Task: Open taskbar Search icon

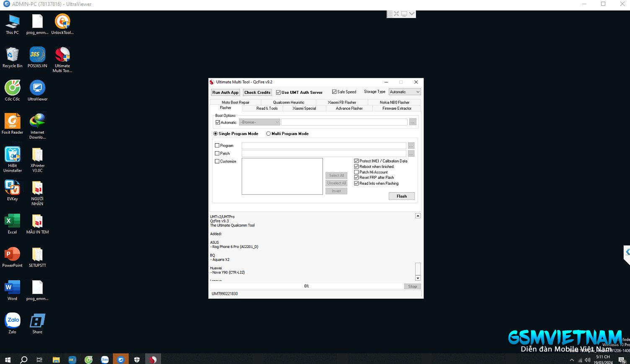Action: [x=24, y=359]
